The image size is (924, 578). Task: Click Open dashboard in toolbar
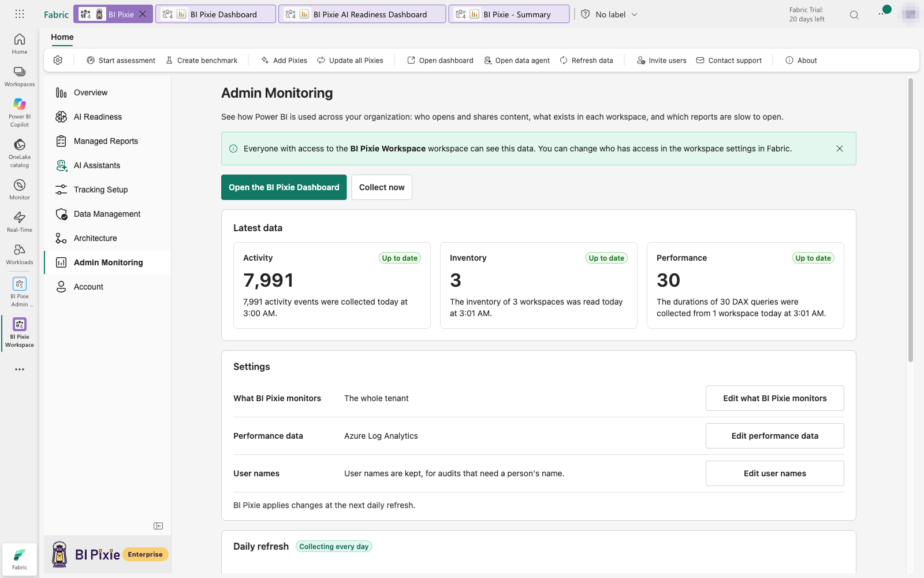click(440, 60)
